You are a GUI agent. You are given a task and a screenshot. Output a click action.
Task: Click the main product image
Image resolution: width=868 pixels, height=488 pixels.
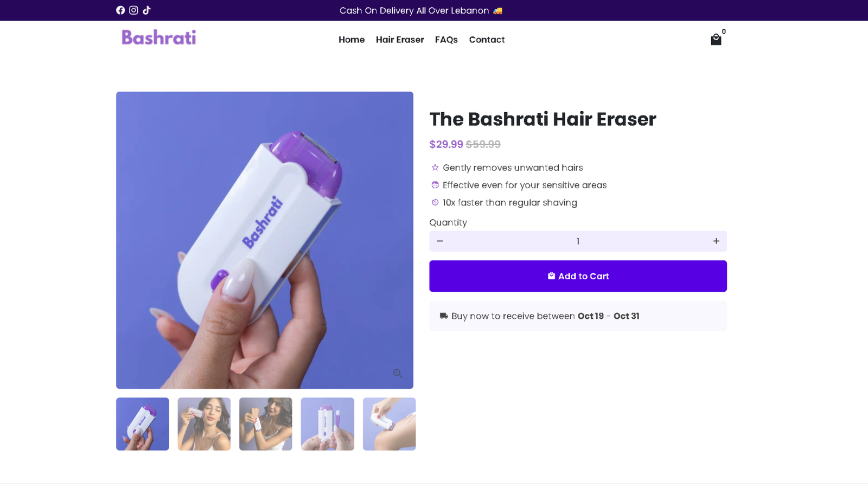pos(265,240)
